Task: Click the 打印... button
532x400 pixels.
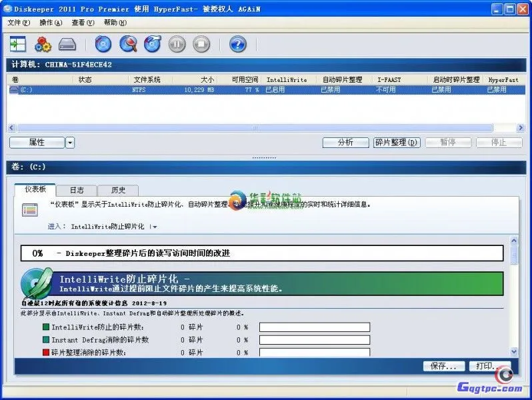Action: pyautogui.click(x=489, y=366)
